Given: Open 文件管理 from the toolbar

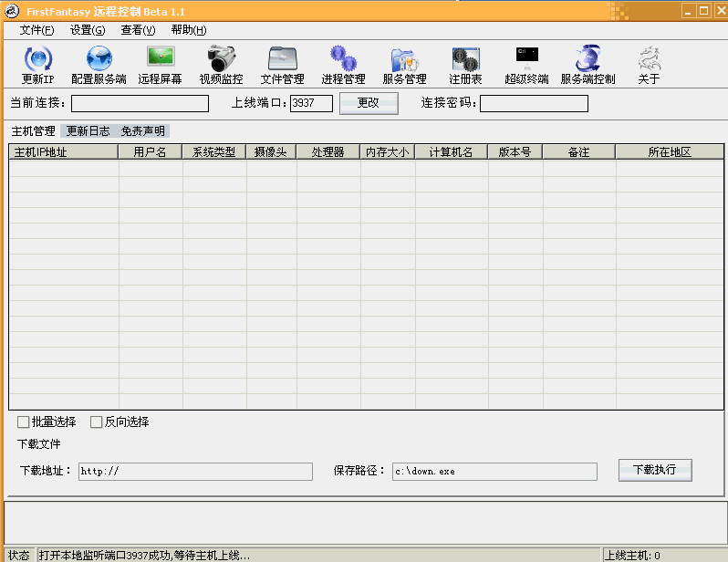Looking at the screenshot, I should tap(282, 60).
